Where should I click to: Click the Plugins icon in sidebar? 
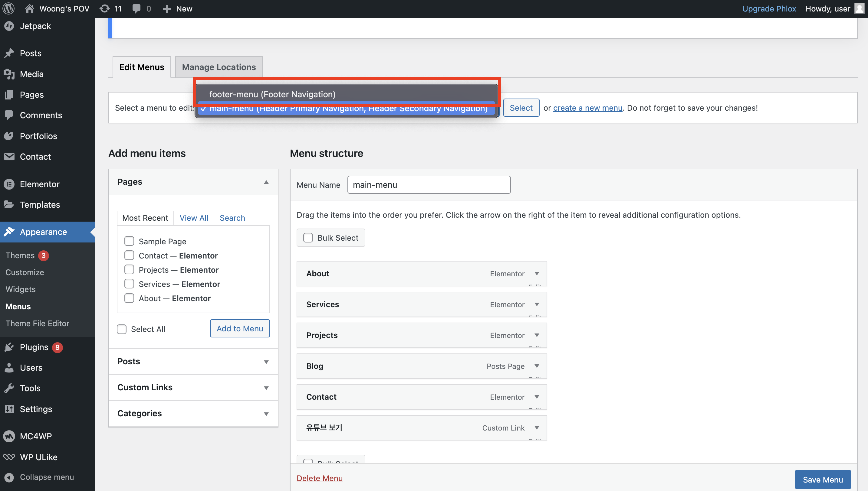(9, 347)
